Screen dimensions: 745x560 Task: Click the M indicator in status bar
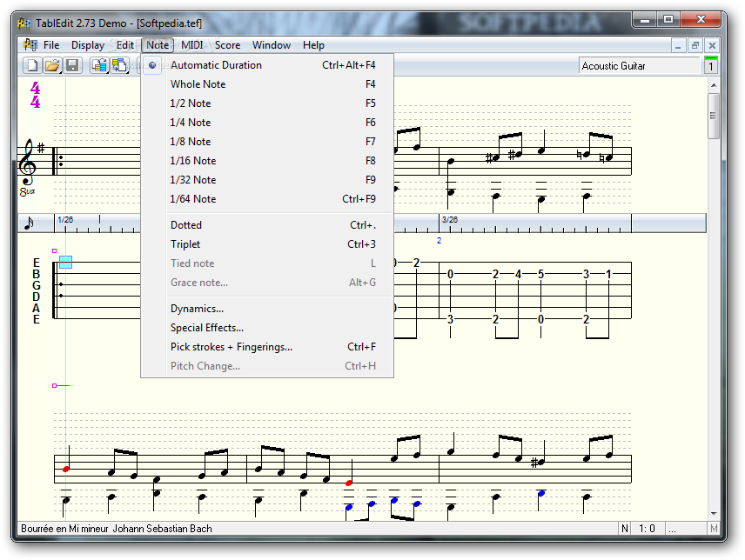point(714,529)
